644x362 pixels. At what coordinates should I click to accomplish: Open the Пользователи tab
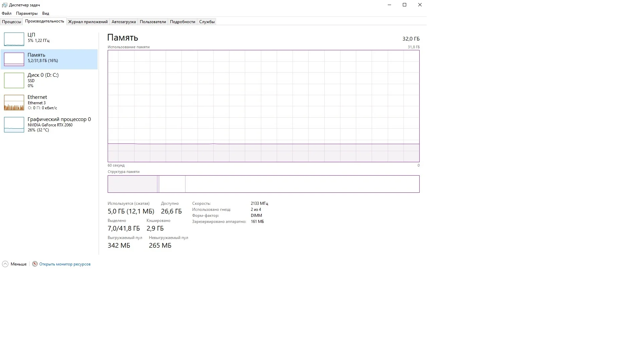153,22
